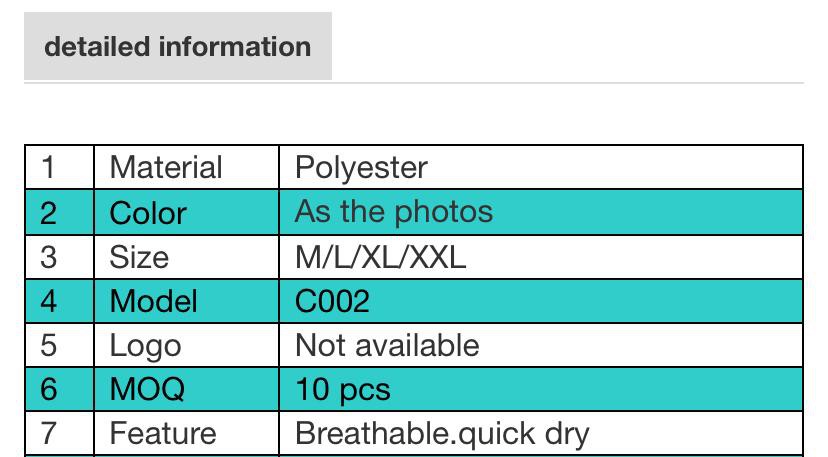Click row number 1 cell

coord(48,167)
